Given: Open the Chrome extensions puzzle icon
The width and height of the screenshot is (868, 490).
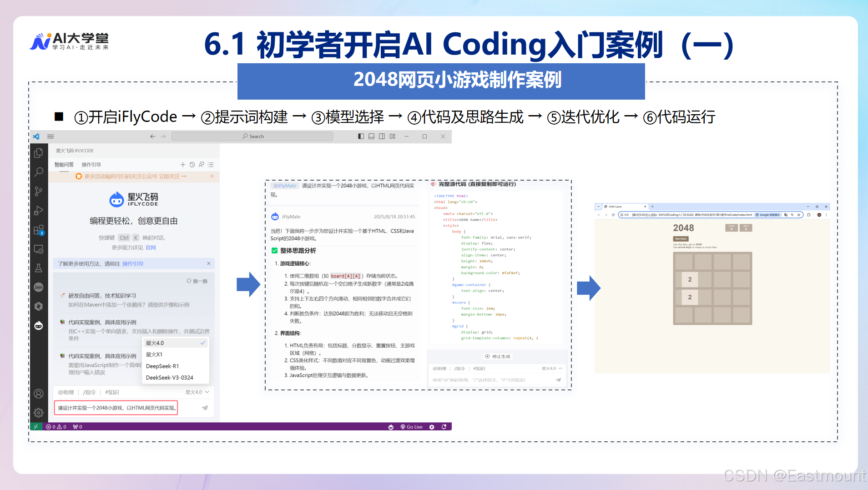Looking at the screenshot, I should (809, 215).
